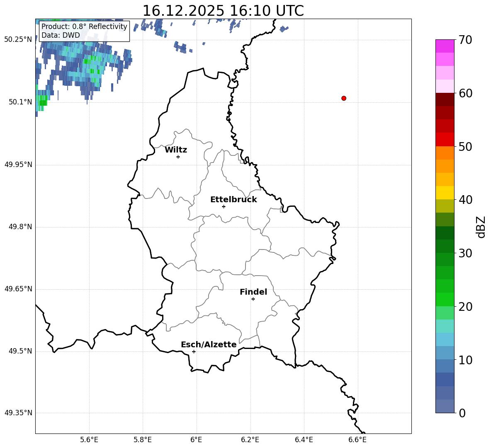Viewport: 491px width, 448px height.
Task: Click the 70 tick on the colorbar
Action: [x=465, y=40]
